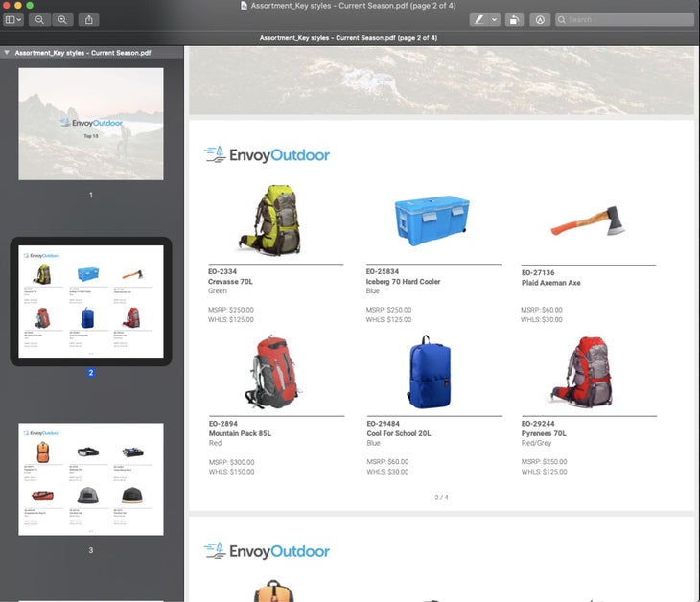Click the 'WHLS: $150.00' price text
Viewport: 700px width, 602px height.
(x=232, y=472)
